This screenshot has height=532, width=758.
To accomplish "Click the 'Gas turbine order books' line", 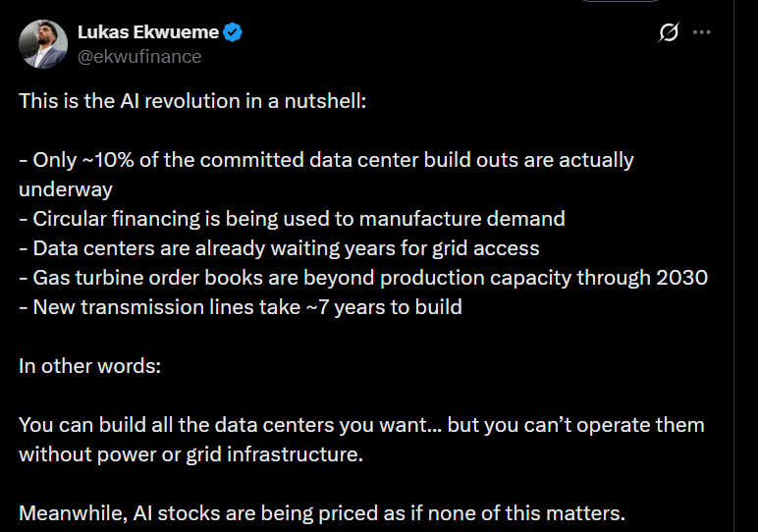I will (363, 278).
